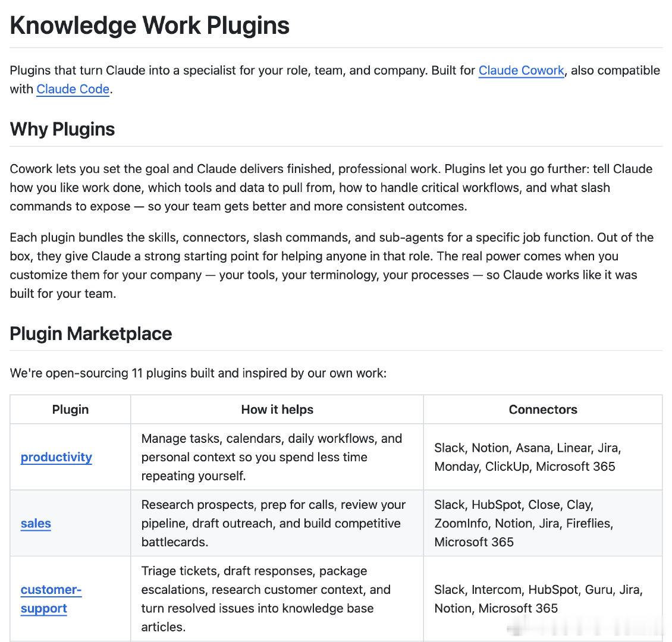Open the productivity plugin link

click(x=56, y=457)
